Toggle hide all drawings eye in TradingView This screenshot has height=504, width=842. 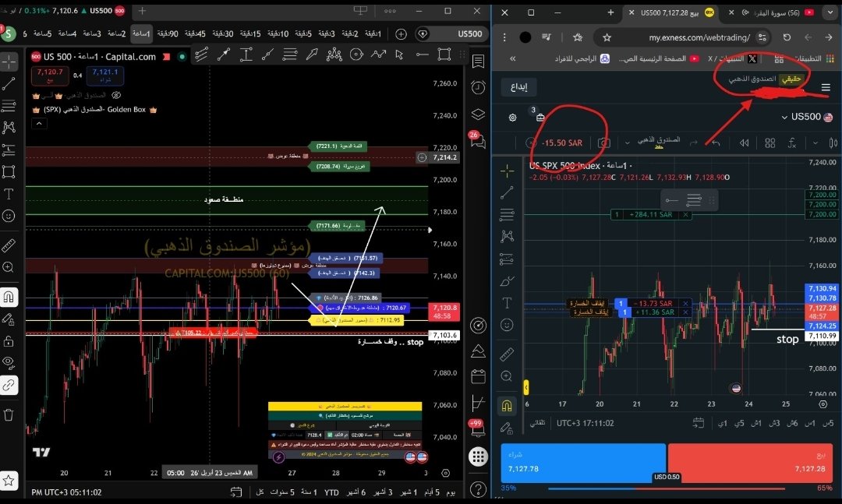pyautogui.click(x=9, y=362)
